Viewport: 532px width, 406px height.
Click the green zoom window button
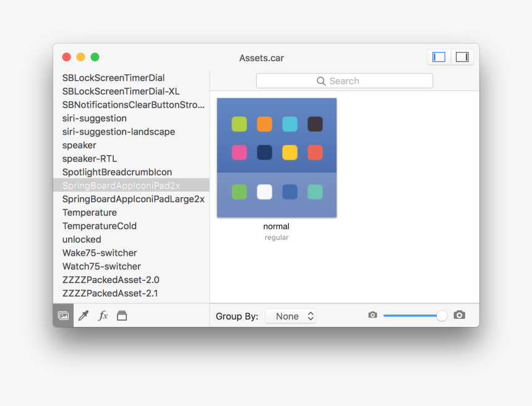tap(95, 56)
